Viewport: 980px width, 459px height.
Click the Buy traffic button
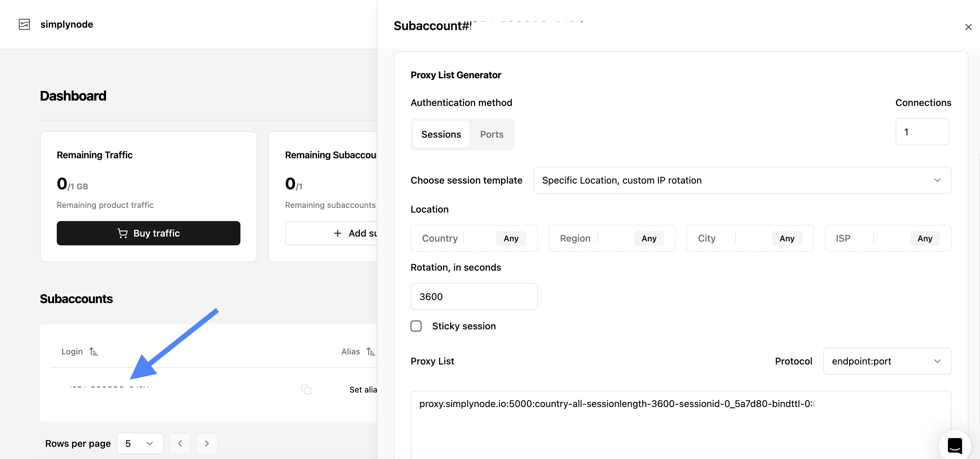coord(148,233)
